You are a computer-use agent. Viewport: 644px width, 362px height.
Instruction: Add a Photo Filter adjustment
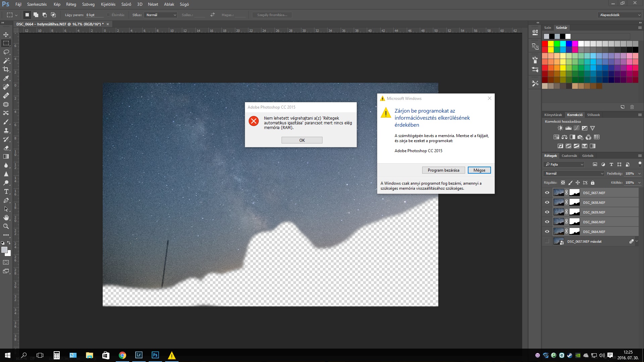581,137
